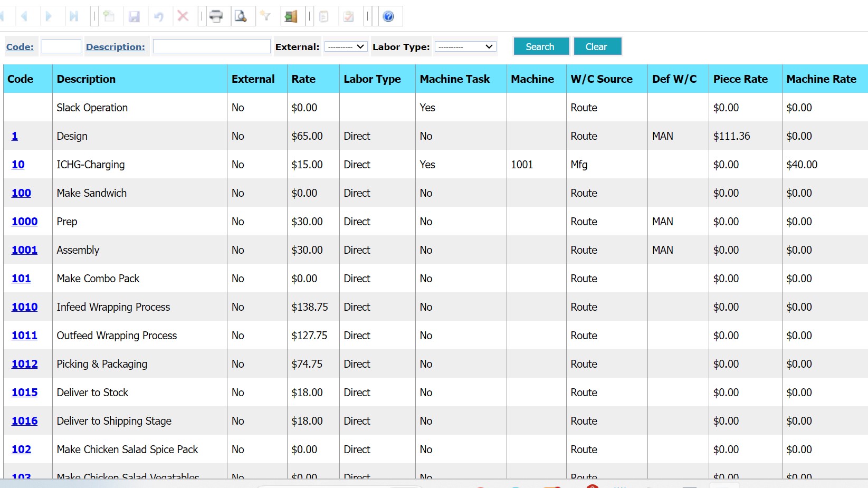Open help with the blue question mark icon
Image resolution: width=868 pixels, height=488 pixels.
389,16
